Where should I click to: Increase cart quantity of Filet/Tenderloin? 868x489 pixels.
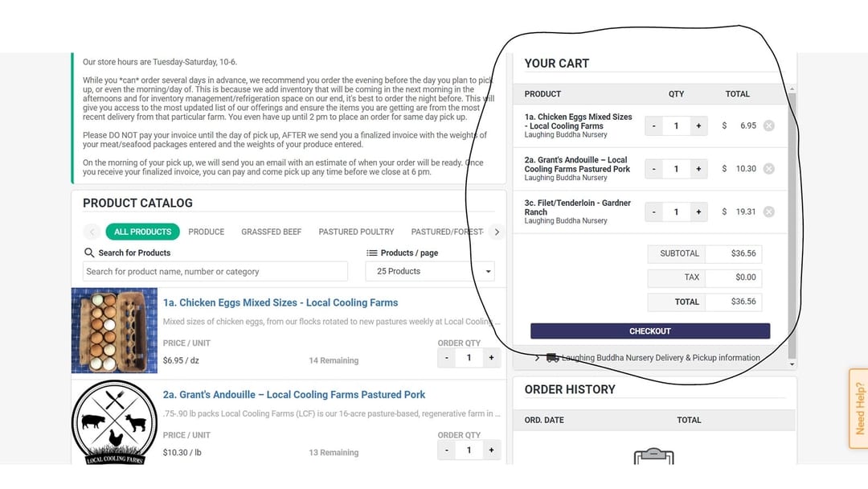(698, 212)
